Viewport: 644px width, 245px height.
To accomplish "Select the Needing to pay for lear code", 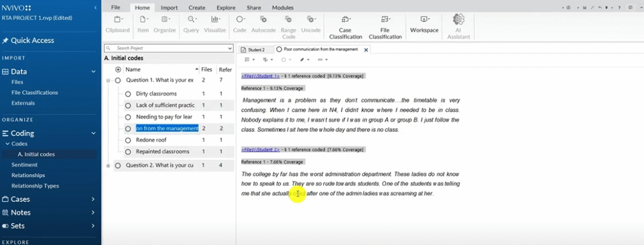I will 164,117.
